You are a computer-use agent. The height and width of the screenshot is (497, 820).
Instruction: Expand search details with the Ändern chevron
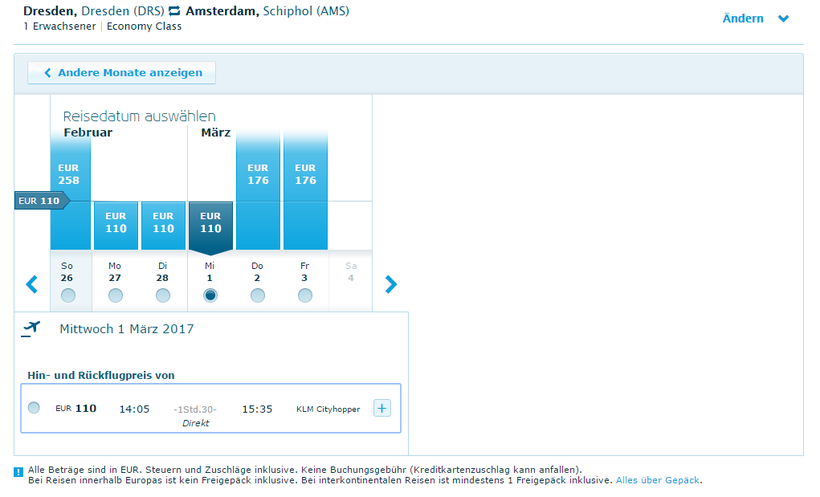[x=783, y=19]
